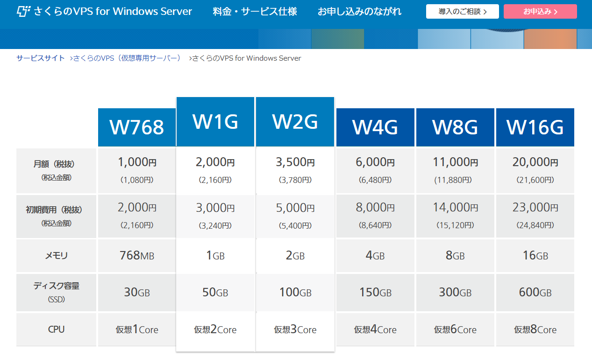The image size is (592, 364).
Task: Click the (21,600円) tax-included price
Action: pyautogui.click(x=535, y=180)
